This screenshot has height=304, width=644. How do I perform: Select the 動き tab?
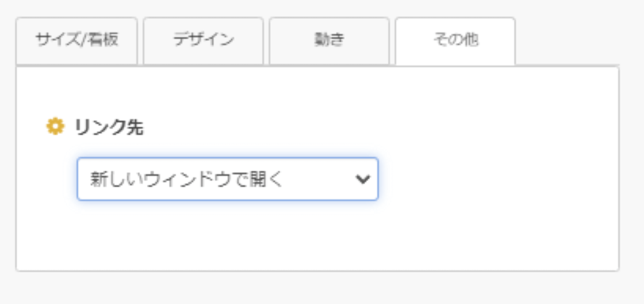(329, 40)
